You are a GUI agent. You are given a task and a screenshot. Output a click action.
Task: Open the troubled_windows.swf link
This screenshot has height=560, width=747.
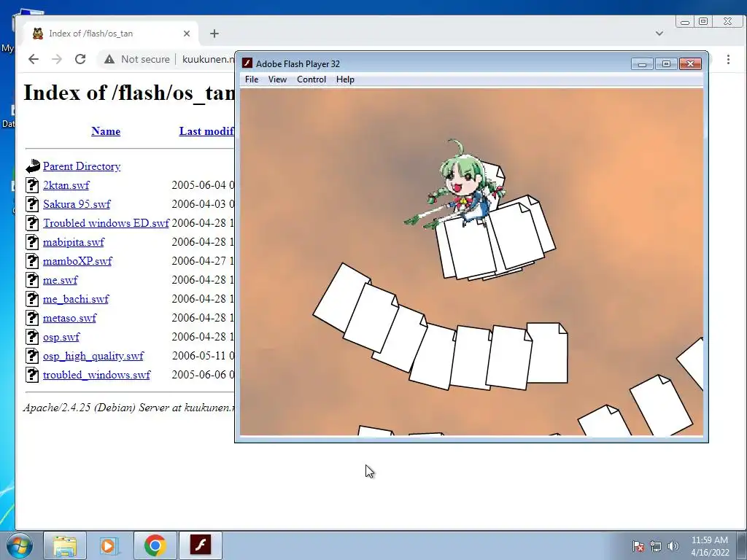96,375
